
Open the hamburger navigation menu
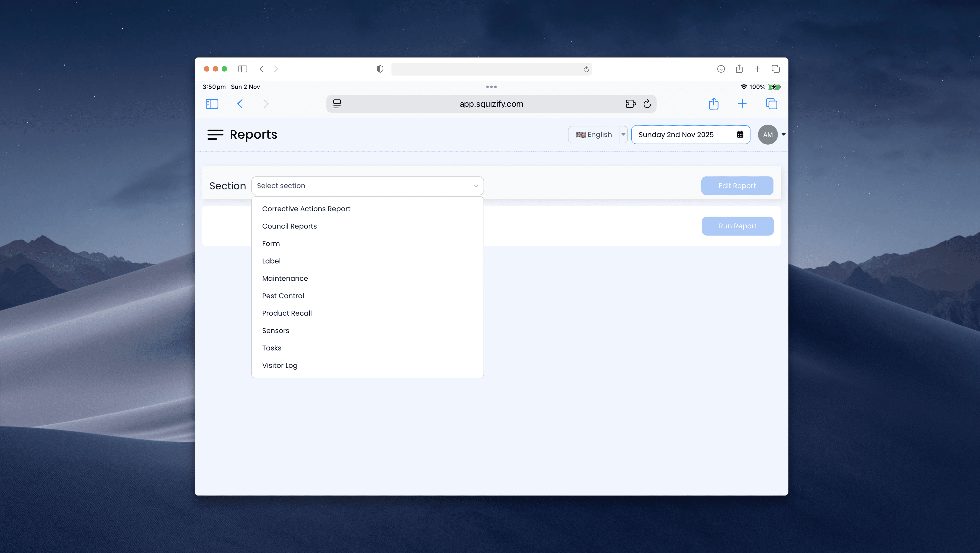(x=215, y=135)
